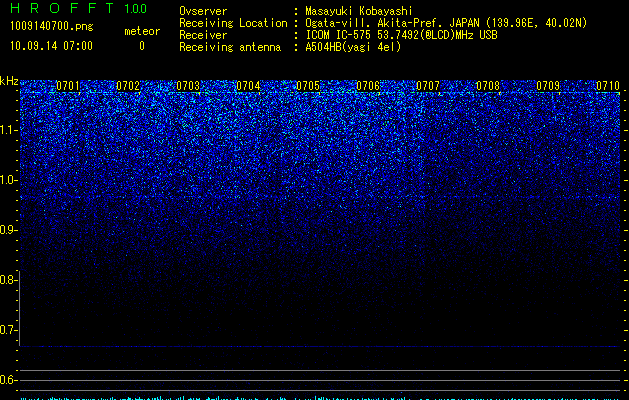Click the 0708 time marker
Viewport: 629px width, 400px height.
pyautogui.click(x=488, y=86)
